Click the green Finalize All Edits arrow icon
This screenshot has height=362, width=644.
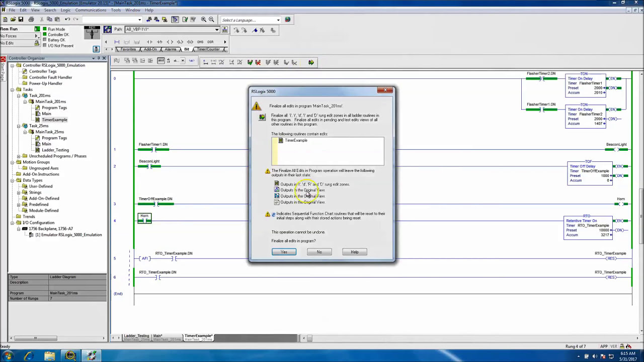[311, 62]
